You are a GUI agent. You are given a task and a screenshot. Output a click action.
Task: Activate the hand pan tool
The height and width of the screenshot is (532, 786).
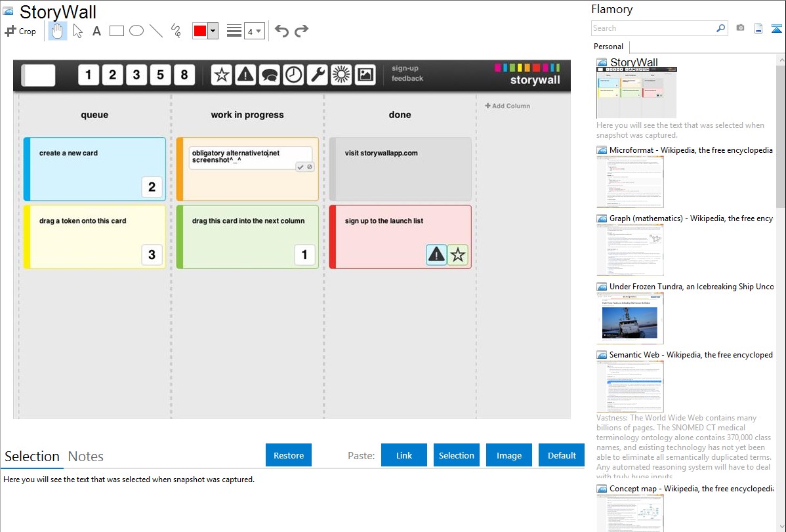pyautogui.click(x=57, y=31)
